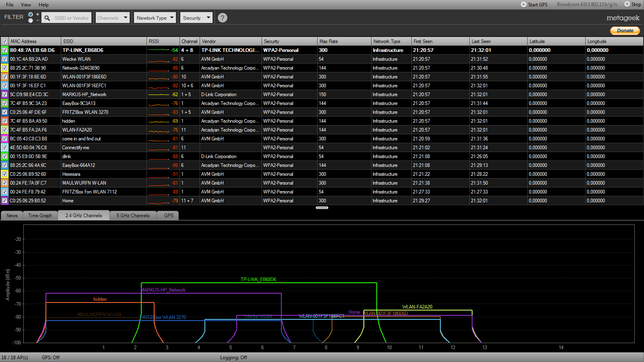This screenshot has height=362, width=644.
Task: Click MAC address B0:48:7A:EB:68:D6
Action: 32,50
